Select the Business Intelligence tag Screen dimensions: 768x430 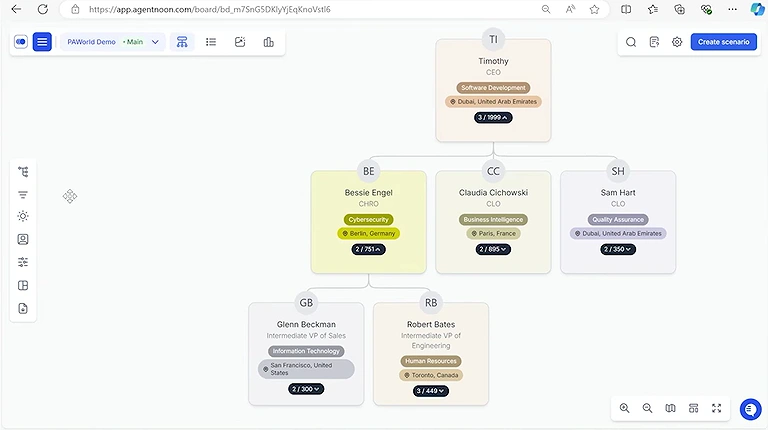pyautogui.click(x=493, y=219)
